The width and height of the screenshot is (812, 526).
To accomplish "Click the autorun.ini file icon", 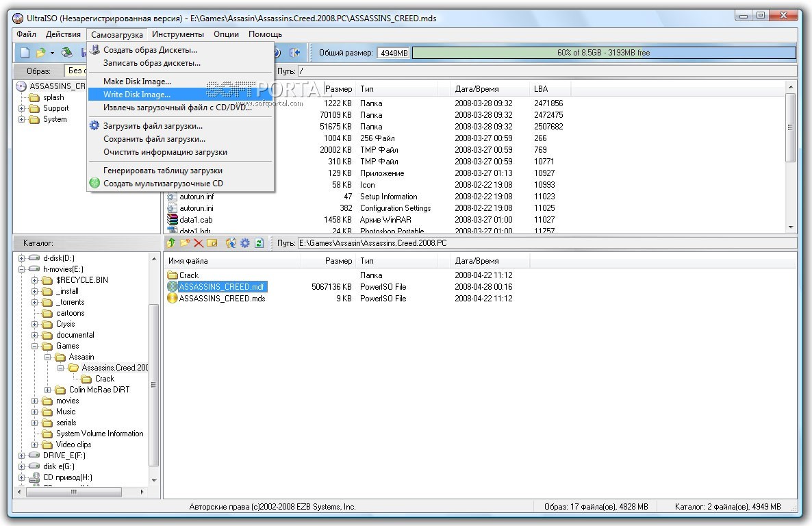I will pos(173,208).
